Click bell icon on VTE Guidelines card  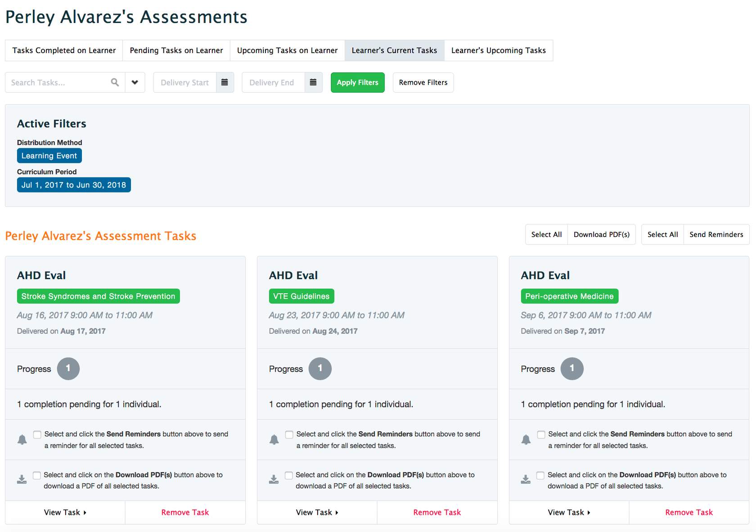click(x=274, y=439)
